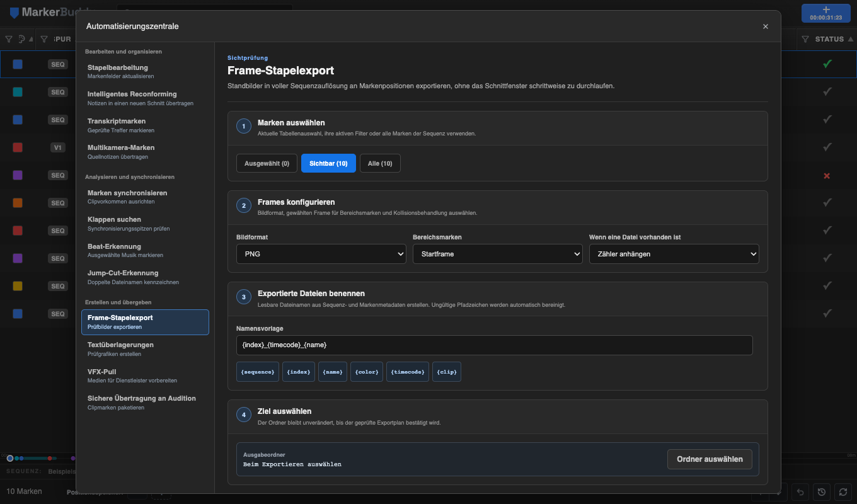Open the Bereichsmarken Startframe dropdown
The image size is (857, 504).
pos(498,254)
